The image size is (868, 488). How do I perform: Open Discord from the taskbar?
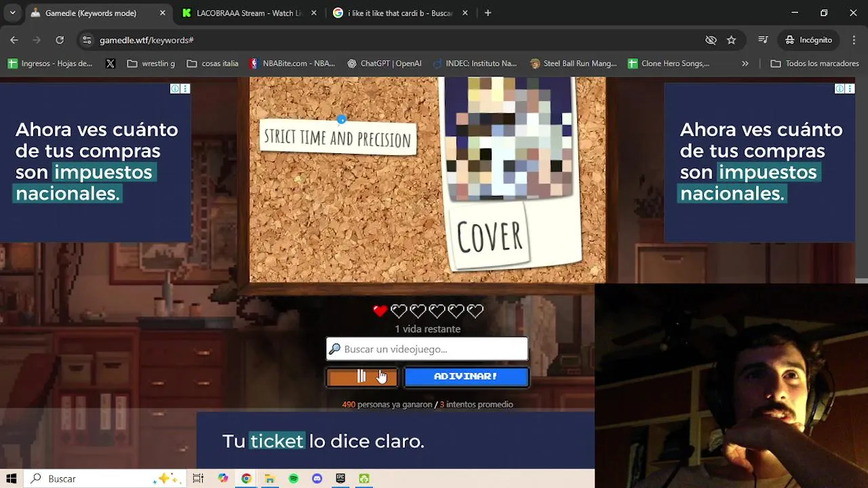[x=317, y=479]
